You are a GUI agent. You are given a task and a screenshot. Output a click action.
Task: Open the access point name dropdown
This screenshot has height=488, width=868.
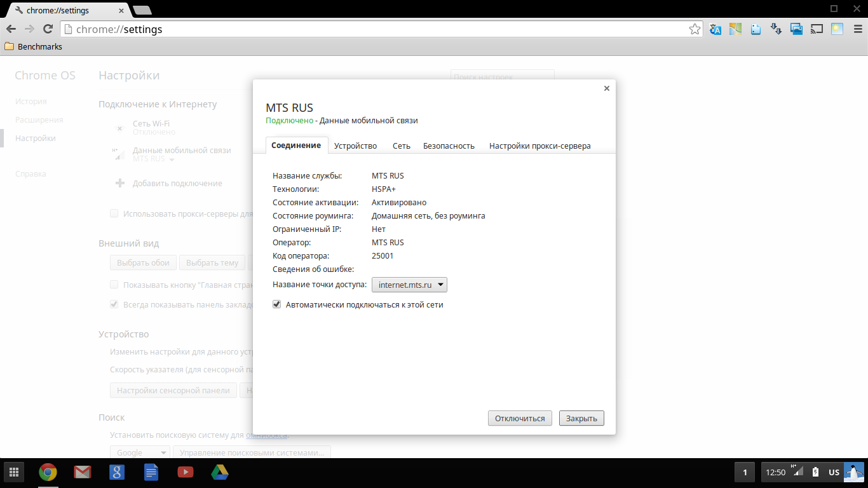point(409,285)
